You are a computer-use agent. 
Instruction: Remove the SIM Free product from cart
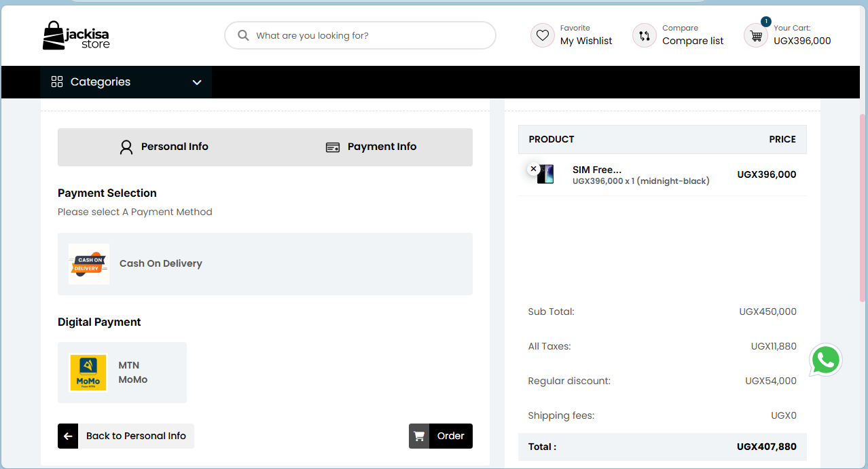(x=534, y=168)
